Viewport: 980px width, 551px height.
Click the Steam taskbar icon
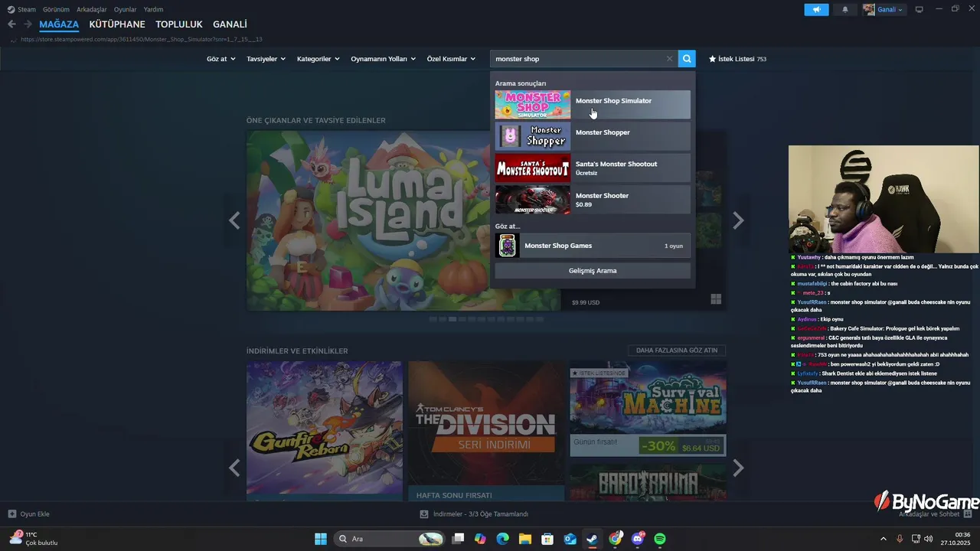tap(592, 539)
